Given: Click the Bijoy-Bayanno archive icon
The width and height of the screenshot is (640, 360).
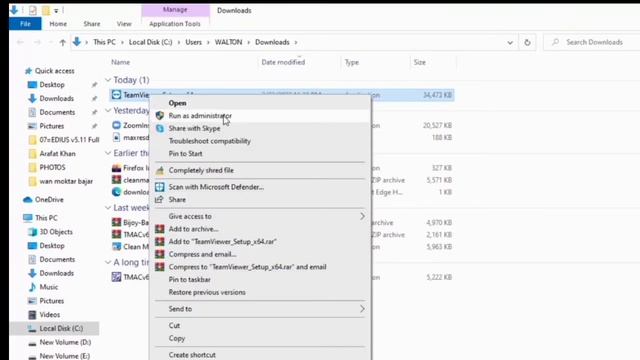Looking at the screenshot, I should tap(116, 222).
